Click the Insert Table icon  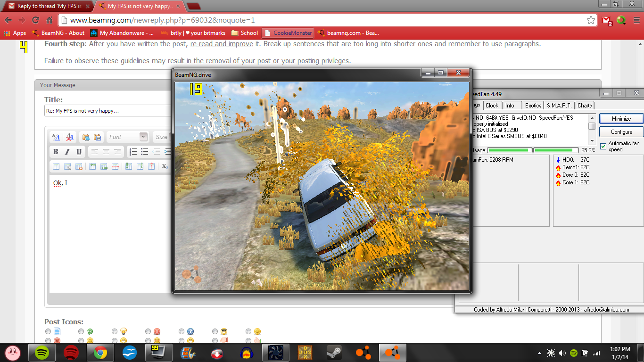(56, 166)
